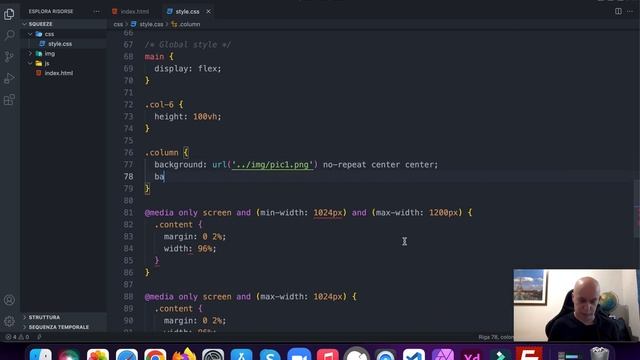Click the css breadcrumb segment

118,24
